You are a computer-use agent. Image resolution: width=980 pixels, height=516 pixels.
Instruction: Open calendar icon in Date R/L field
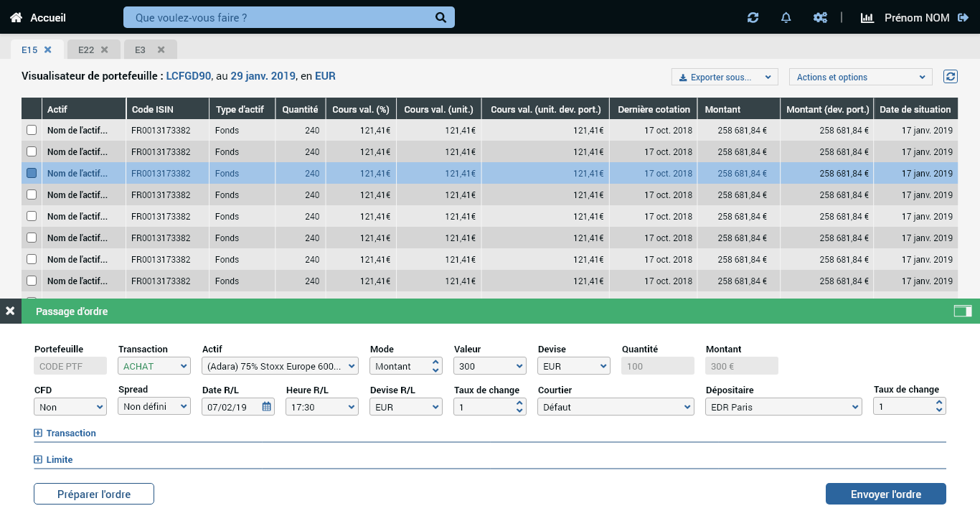click(266, 407)
